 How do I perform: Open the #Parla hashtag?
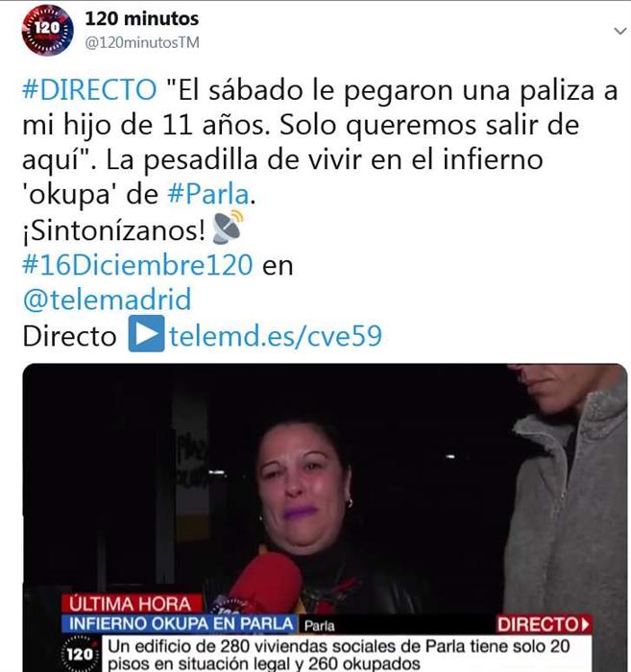tap(208, 194)
